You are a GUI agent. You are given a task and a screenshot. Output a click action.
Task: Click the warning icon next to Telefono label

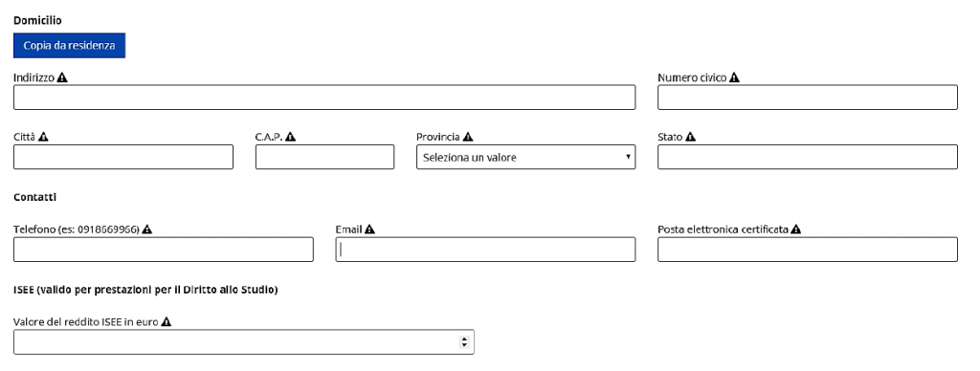(146, 229)
